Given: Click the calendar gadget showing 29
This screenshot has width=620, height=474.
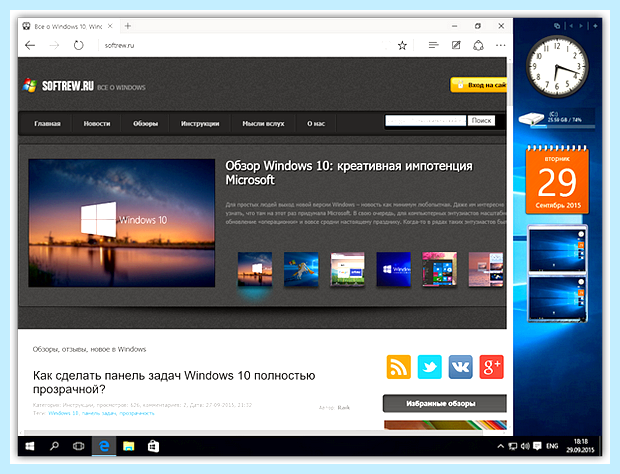Looking at the screenshot, I should [557, 180].
